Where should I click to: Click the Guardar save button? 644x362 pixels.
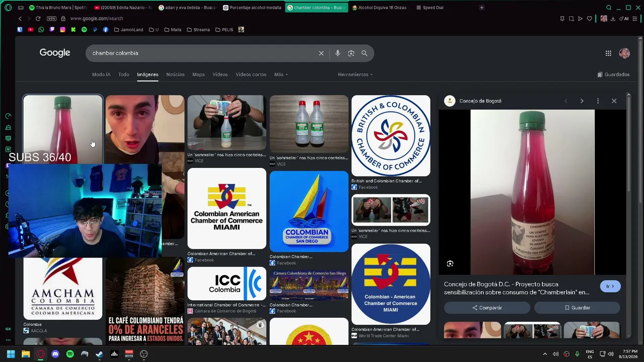577,308
